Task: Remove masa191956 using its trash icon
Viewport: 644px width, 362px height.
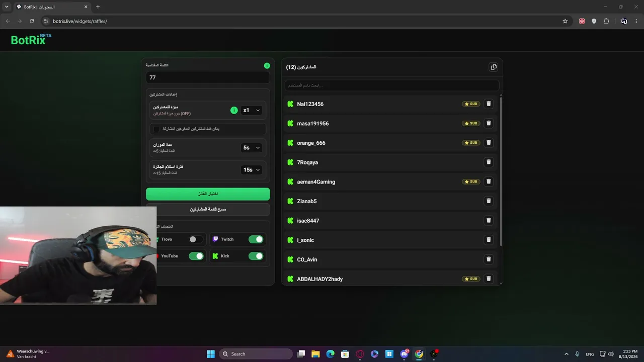Action: [488, 123]
